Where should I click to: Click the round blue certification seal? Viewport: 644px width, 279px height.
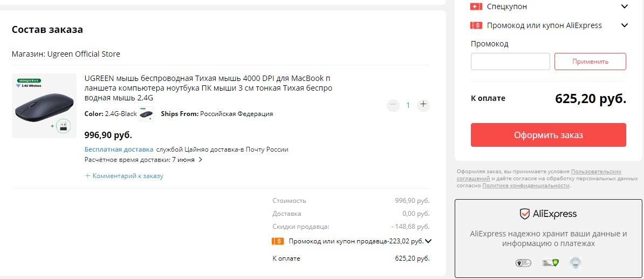coord(576,263)
